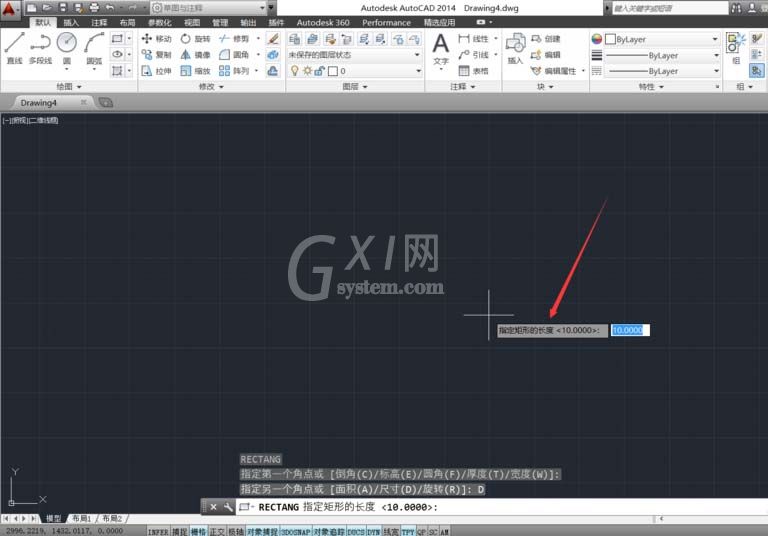Click the Save icon in quick access toolbar
This screenshot has width=768, height=536.
pyautogui.click(x=63, y=7)
